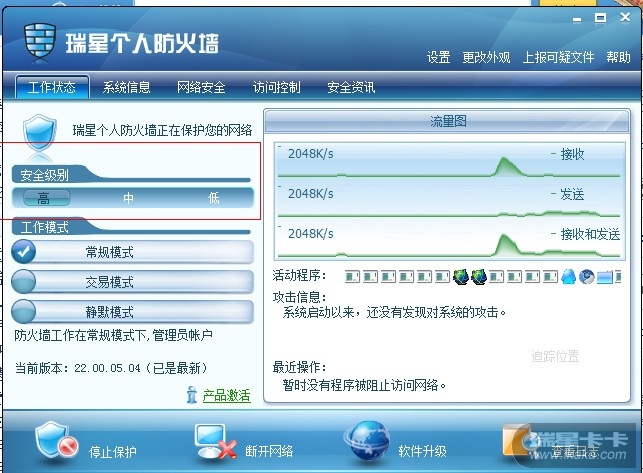Click the blue protection status shield icon
643x473 pixels.
39,133
